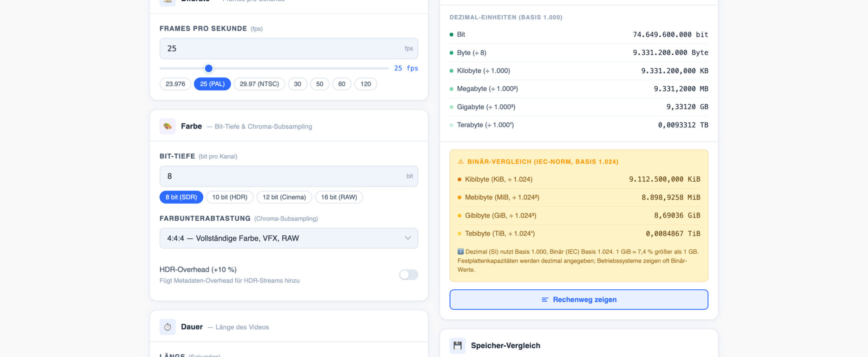Click the frames per second slider handle
Image resolution: width=868 pixels, height=357 pixels.
click(209, 69)
